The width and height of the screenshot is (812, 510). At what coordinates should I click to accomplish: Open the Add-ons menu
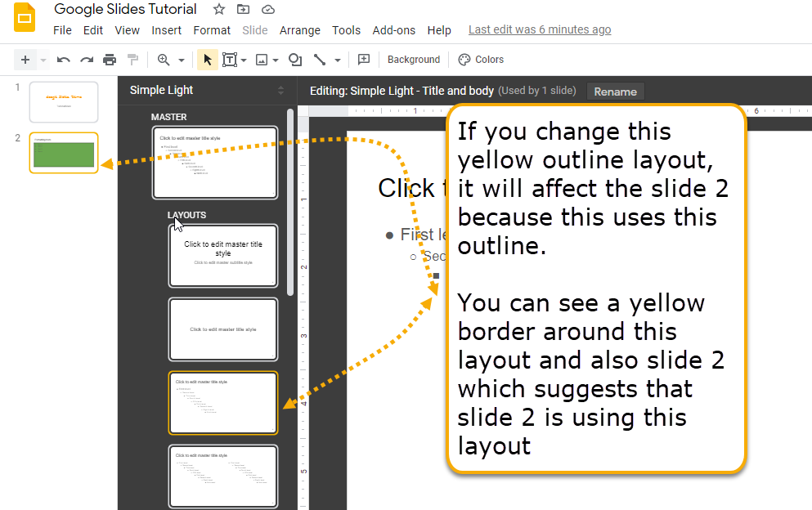[393, 30]
